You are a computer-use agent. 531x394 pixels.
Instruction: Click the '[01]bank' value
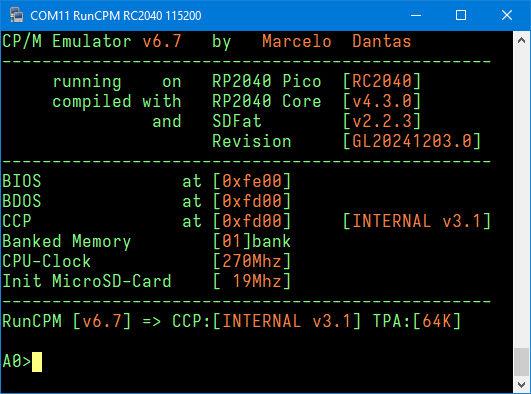[252, 241]
